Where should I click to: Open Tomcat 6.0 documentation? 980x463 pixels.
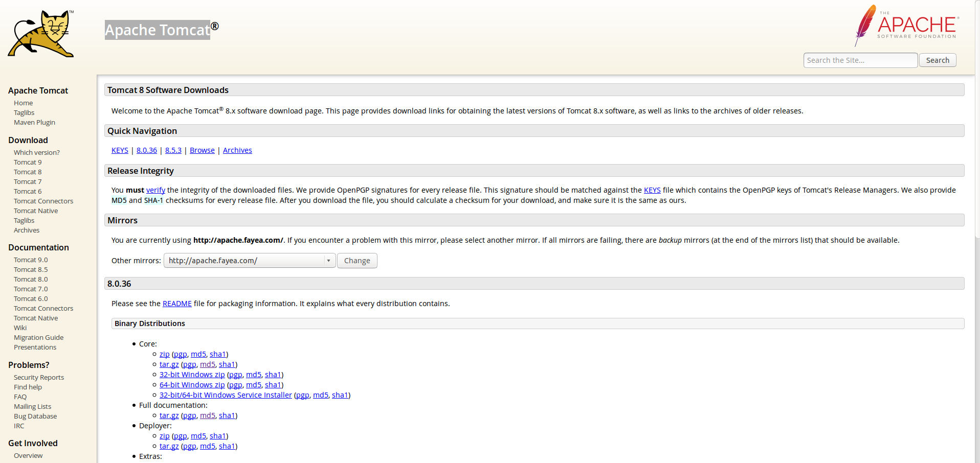pyautogui.click(x=31, y=299)
